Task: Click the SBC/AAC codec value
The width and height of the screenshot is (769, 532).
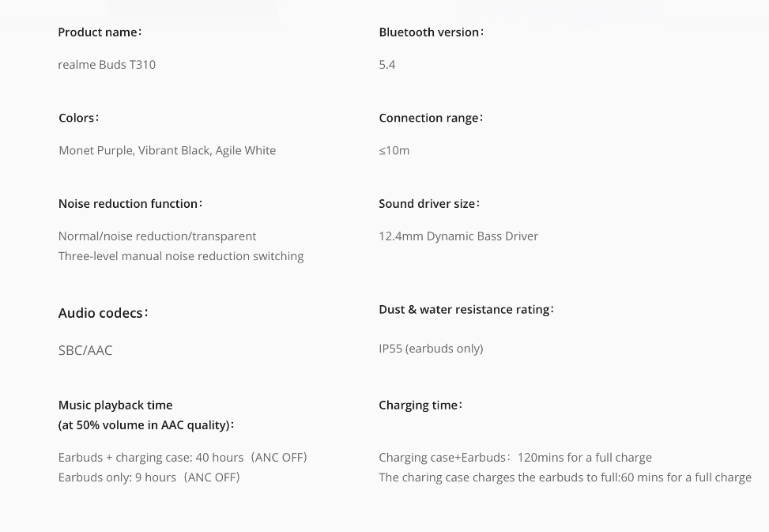Action: click(85, 350)
